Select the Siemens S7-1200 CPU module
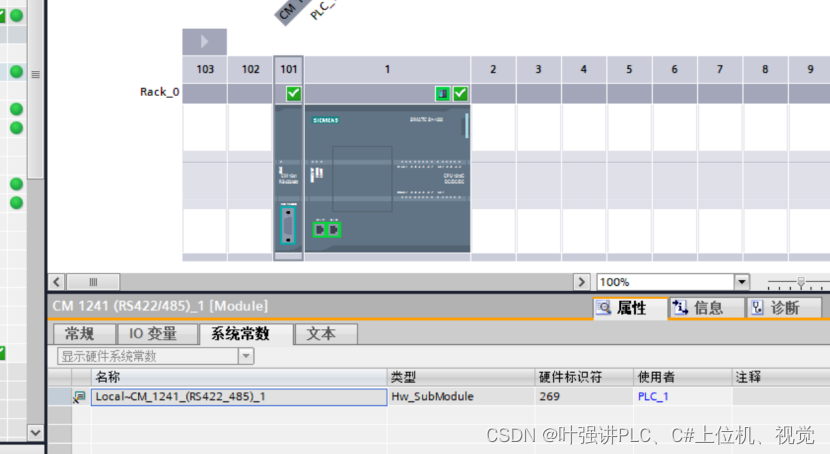The width and height of the screenshot is (830, 454). pyautogui.click(x=387, y=179)
